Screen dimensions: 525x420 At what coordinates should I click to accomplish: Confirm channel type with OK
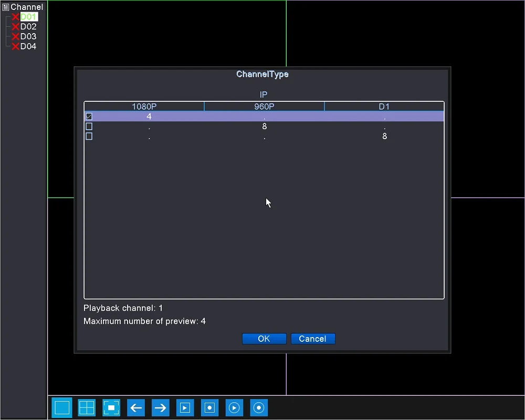coord(264,339)
